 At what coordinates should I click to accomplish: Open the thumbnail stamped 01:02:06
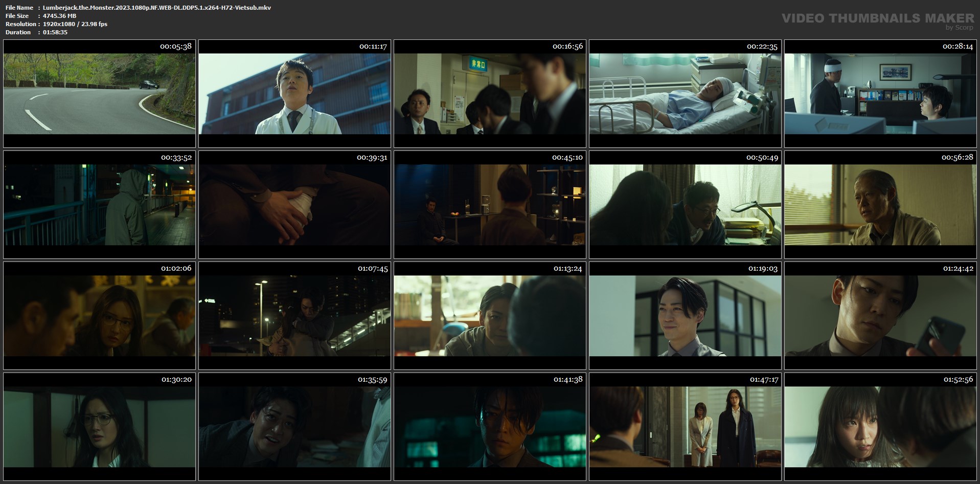point(99,316)
